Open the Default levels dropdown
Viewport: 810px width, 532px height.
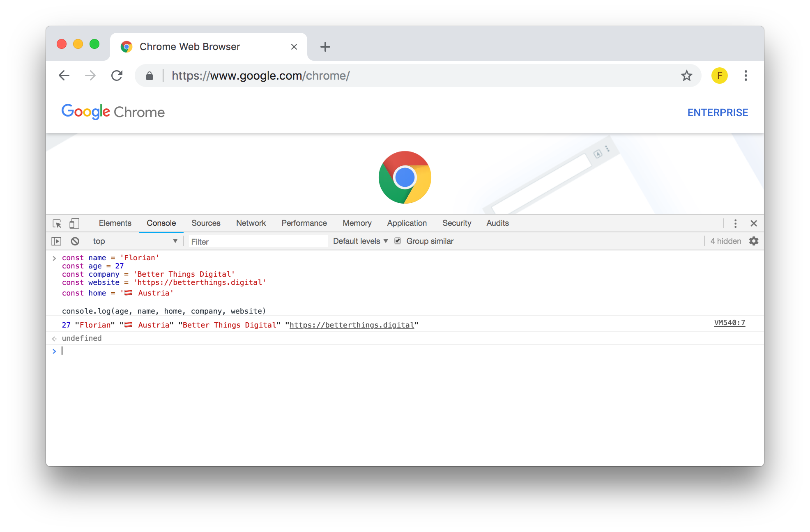pos(360,241)
